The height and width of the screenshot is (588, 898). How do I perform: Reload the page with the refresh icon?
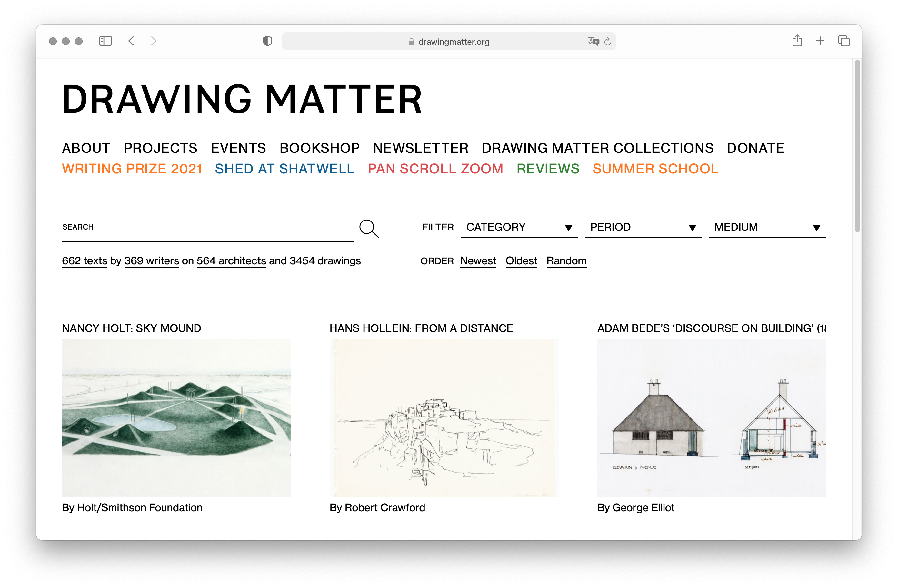pyautogui.click(x=607, y=42)
